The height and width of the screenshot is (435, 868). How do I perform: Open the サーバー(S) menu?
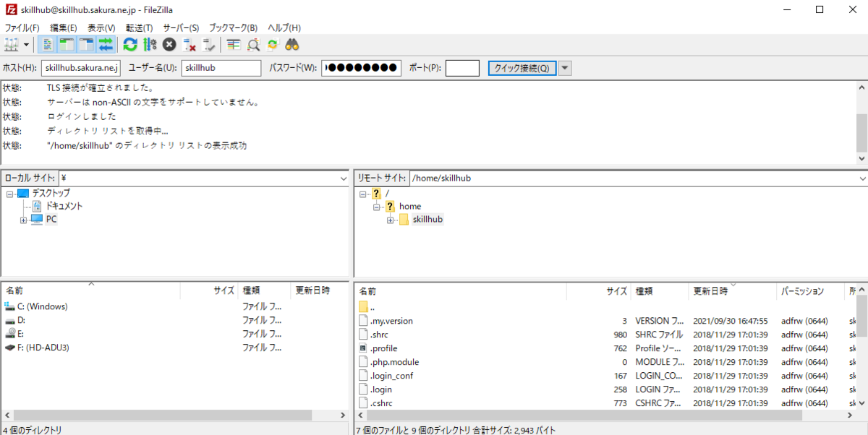(181, 27)
